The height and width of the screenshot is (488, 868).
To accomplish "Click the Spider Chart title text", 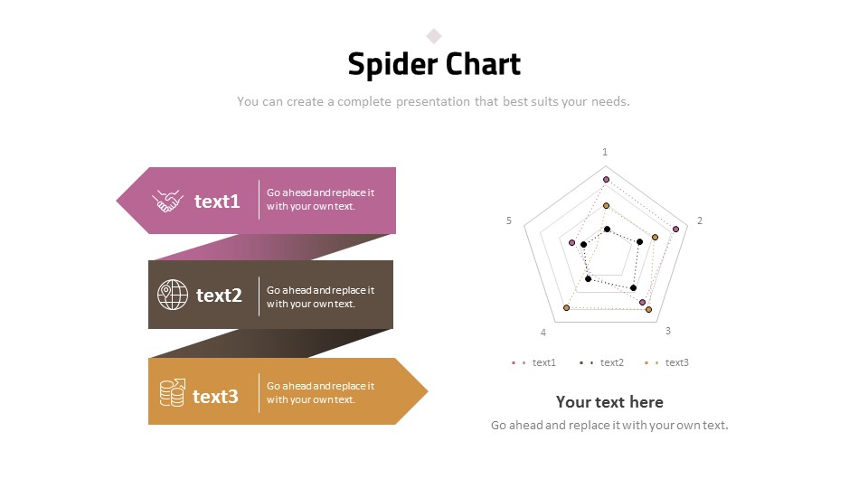I will click(434, 64).
